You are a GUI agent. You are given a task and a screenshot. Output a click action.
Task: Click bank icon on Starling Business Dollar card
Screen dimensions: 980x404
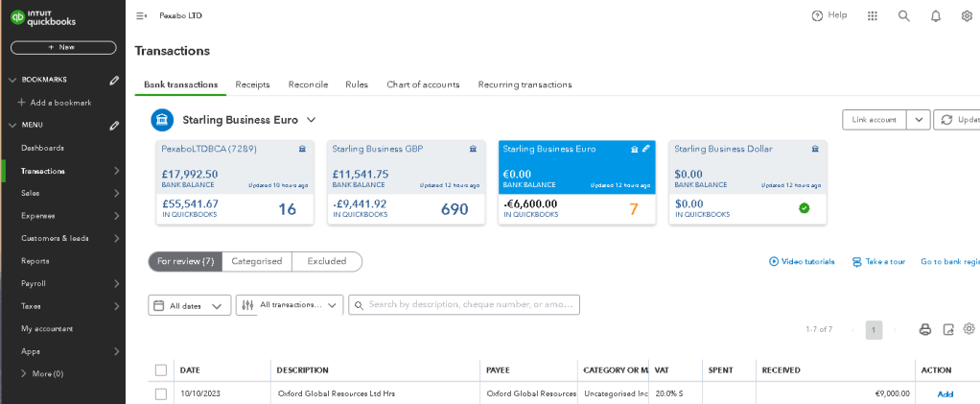pyautogui.click(x=815, y=149)
